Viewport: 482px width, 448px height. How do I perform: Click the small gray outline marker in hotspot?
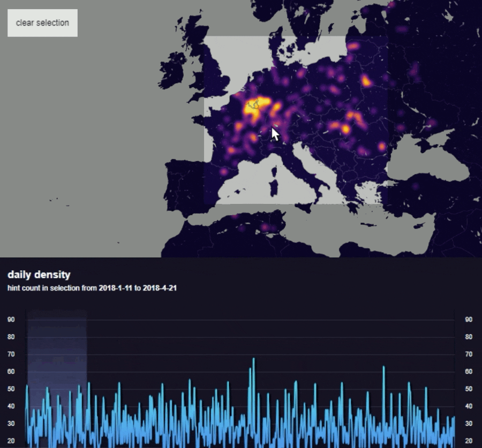255,104
